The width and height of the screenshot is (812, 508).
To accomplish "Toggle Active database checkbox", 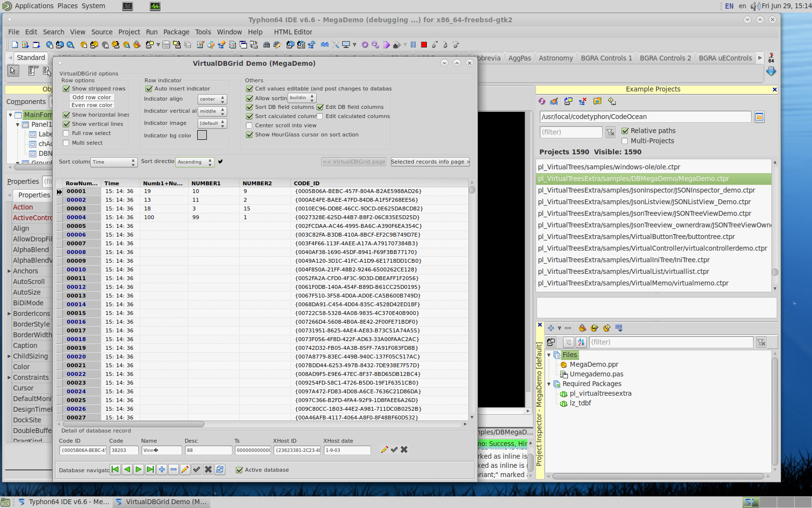I will click(x=239, y=470).
